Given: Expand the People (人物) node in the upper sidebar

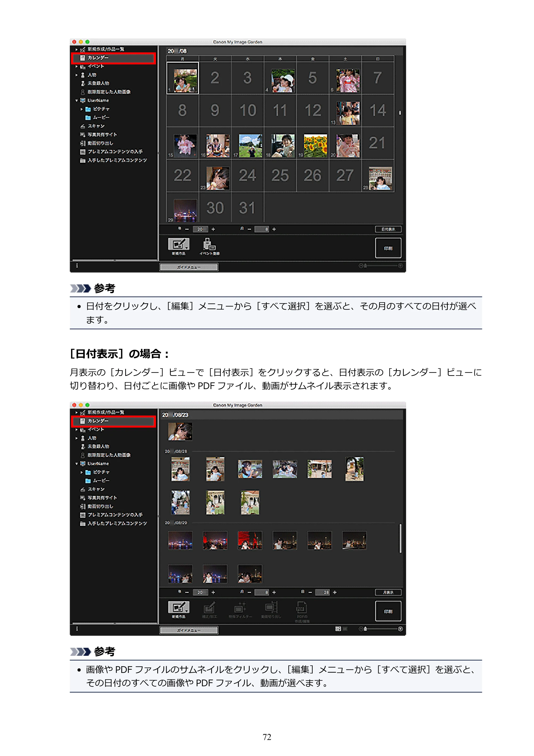Looking at the screenshot, I should (76, 75).
